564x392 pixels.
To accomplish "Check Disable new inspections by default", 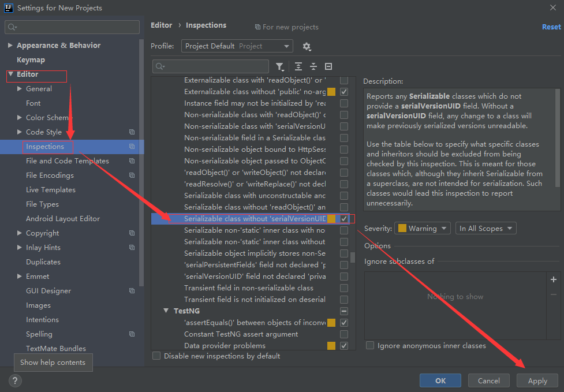I will point(156,356).
